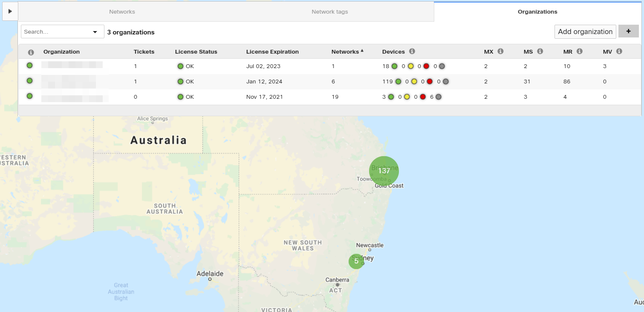Click the green status dot beside the first organization

(29, 66)
